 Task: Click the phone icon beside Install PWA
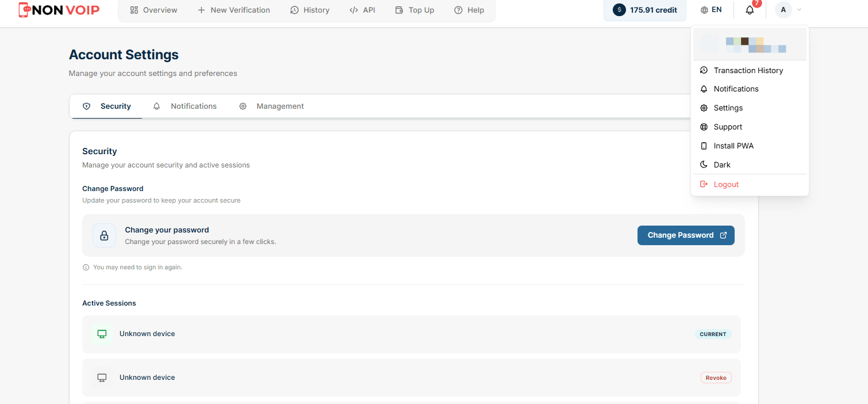704,146
